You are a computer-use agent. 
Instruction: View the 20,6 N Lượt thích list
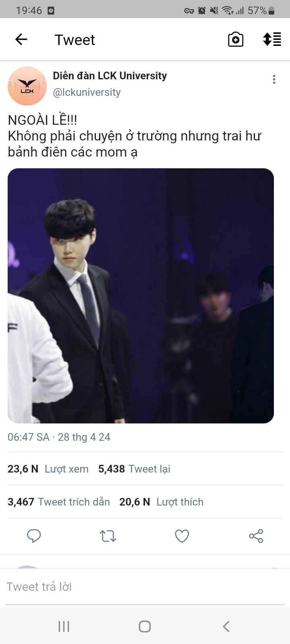pyautogui.click(x=161, y=502)
